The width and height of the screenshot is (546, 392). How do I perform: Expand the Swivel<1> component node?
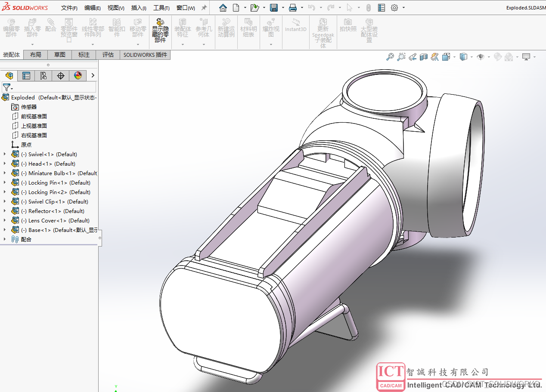coord(5,154)
